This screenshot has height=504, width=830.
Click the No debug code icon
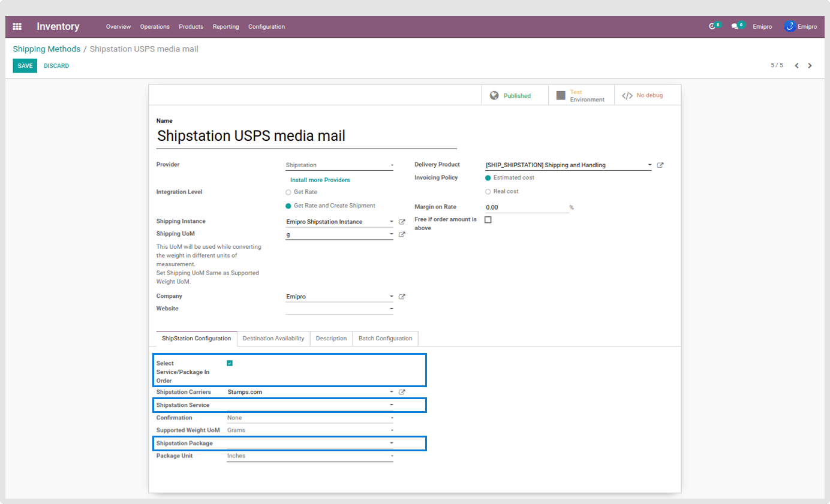coord(627,96)
